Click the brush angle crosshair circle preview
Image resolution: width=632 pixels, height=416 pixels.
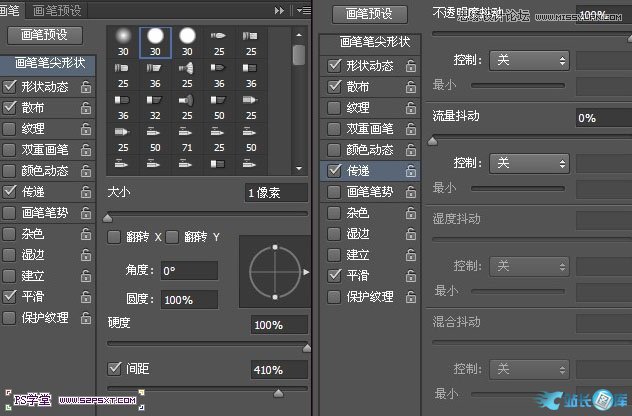click(270, 270)
